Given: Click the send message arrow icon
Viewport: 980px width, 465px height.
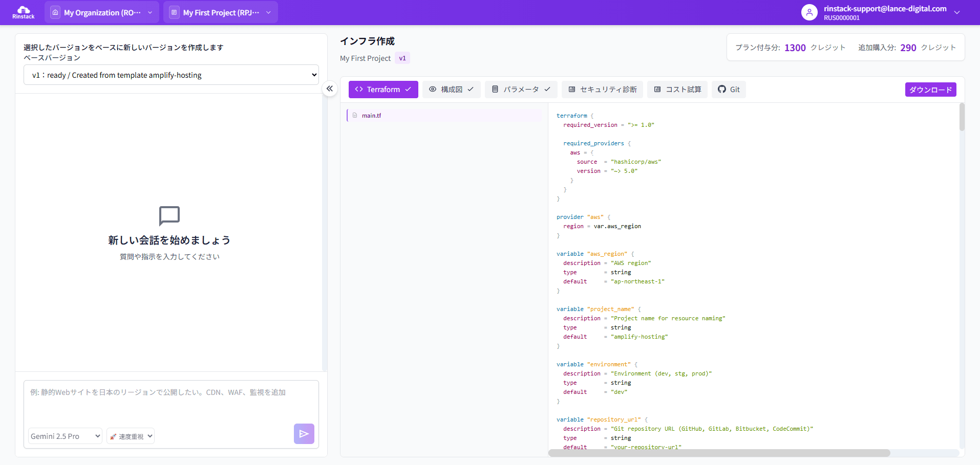Looking at the screenshot, I should click(304, 434).
